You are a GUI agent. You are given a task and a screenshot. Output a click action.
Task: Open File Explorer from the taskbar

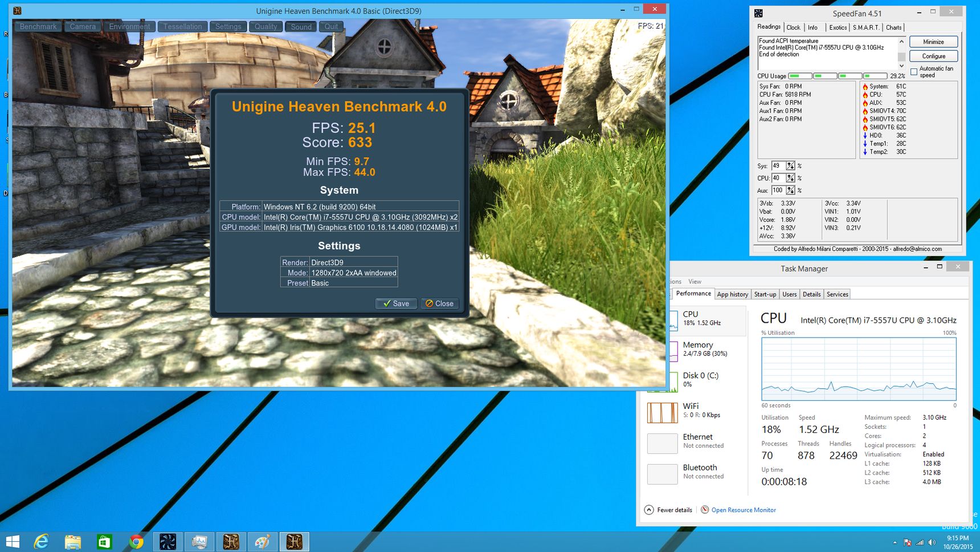point(72,542)
